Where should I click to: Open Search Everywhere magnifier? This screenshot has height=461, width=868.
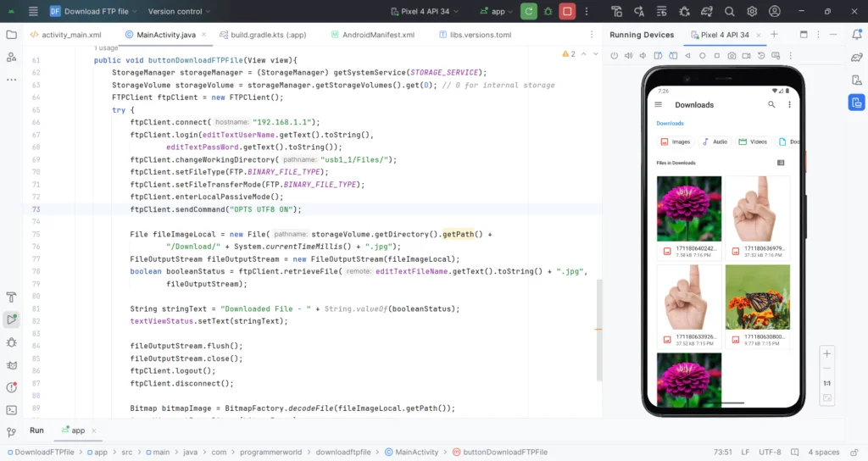[x=730, y=11]
